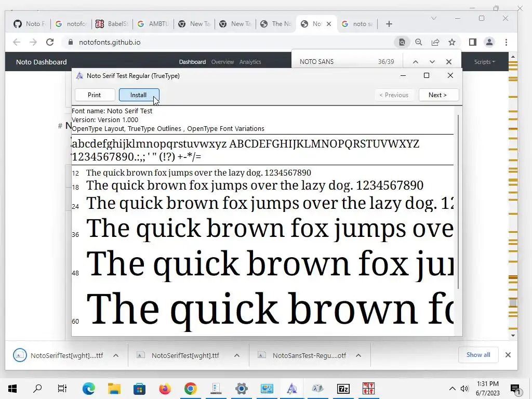
Task: Click the Previous button in font viewer
Action: tap(394, 95)
